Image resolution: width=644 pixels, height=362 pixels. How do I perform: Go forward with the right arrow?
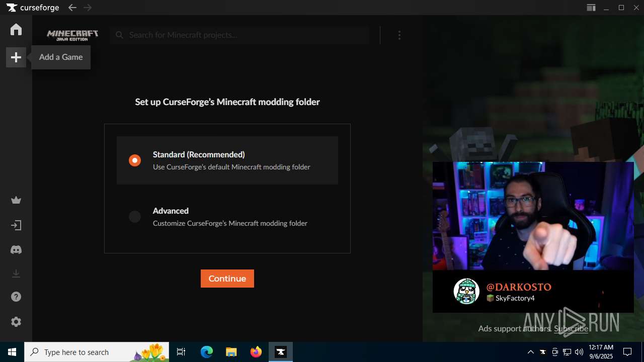point(88,8)
